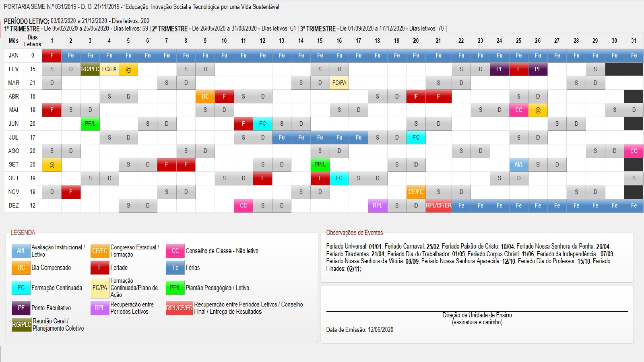Select the RG/PLC olive legend swatch
This screenshot has width=644, height=362.
click(x=21, y=325)
